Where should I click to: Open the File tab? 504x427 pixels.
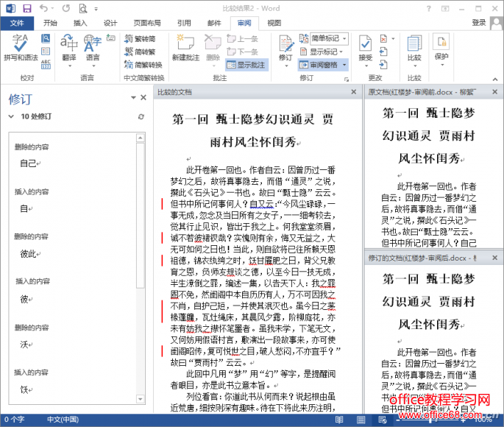click(17, 23)
